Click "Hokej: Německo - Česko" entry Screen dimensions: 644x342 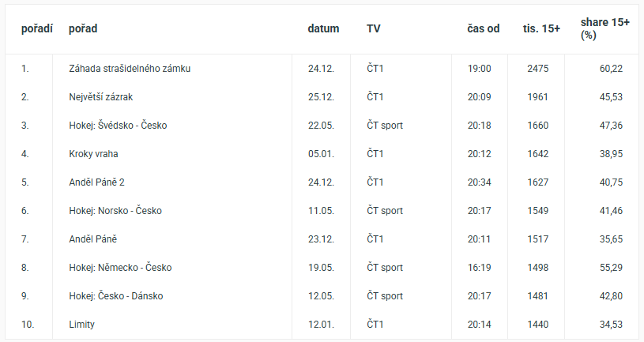(x=120, y=268)
